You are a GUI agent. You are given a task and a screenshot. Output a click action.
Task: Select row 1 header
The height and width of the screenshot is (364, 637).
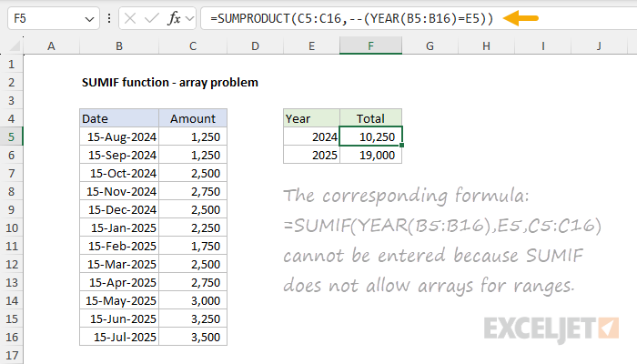pyautogui.click(x=11, y=65)
